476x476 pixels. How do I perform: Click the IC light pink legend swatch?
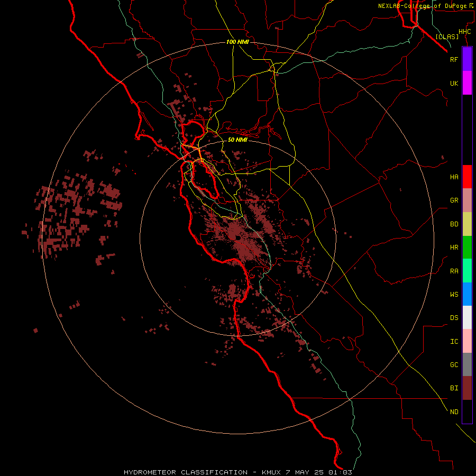(467, 341)
